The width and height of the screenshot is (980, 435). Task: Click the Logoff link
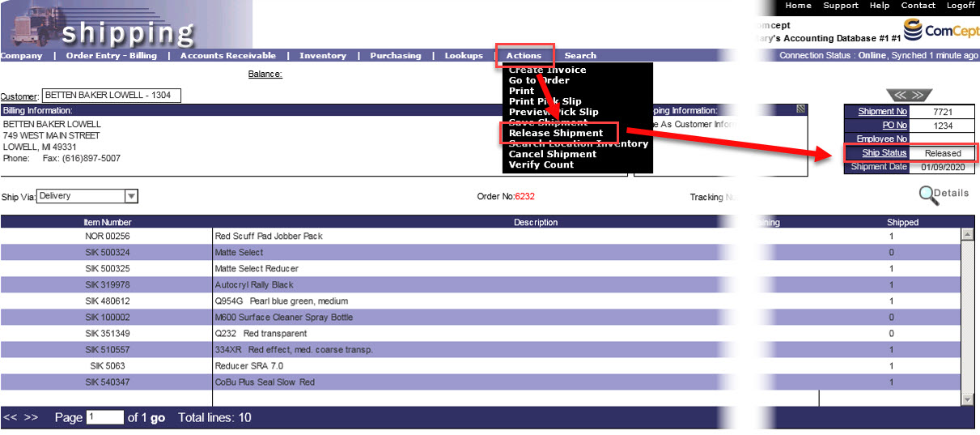pyautogui.click(x=961, y=6)
